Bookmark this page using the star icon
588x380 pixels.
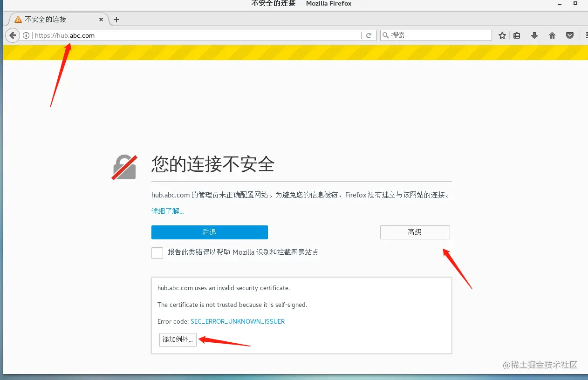pyautogui.click(x=502, y=35)
